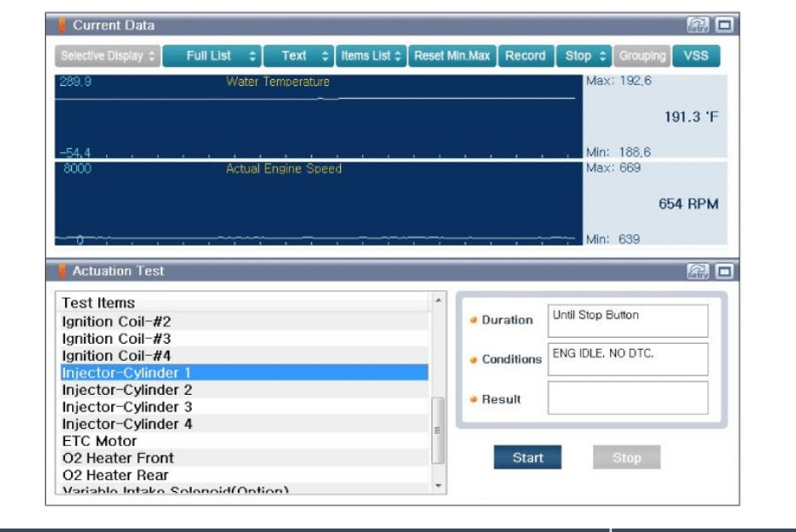Click up arrow of test items scrollbar
This screenshot has width=796, height=532.
438,300
